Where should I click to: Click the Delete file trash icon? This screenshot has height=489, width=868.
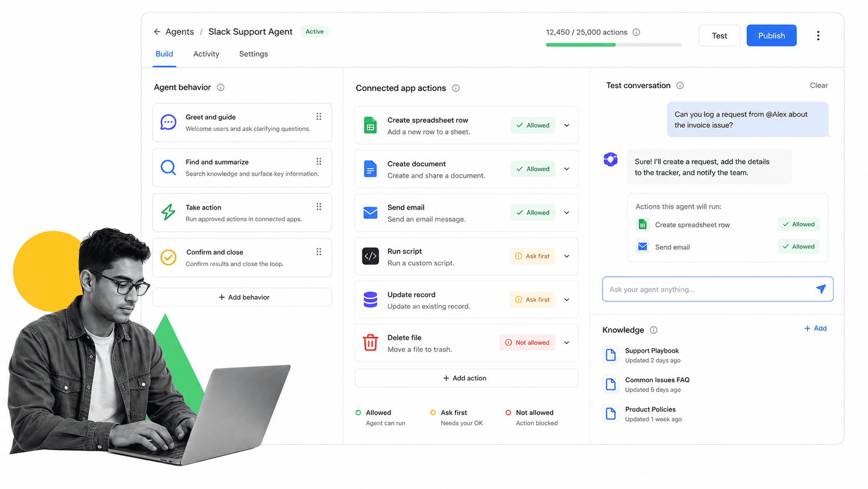370,343
